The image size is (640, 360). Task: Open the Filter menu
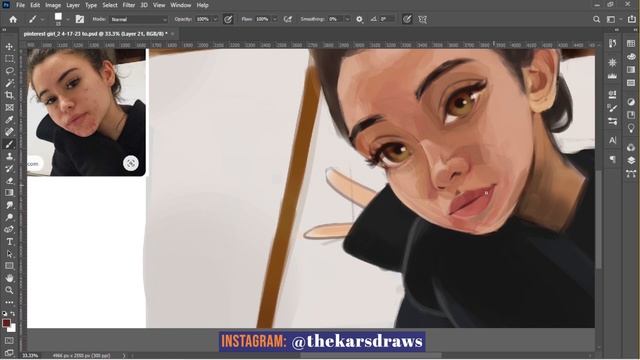click(129, 5)
